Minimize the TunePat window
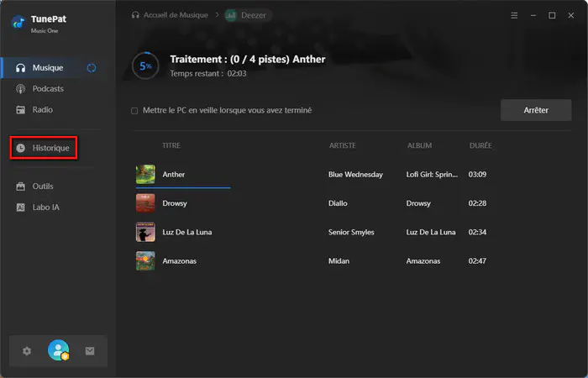Image resolution: width=588 pixels, height=378 pixels. pyautogui.click(x=533, y=15)
